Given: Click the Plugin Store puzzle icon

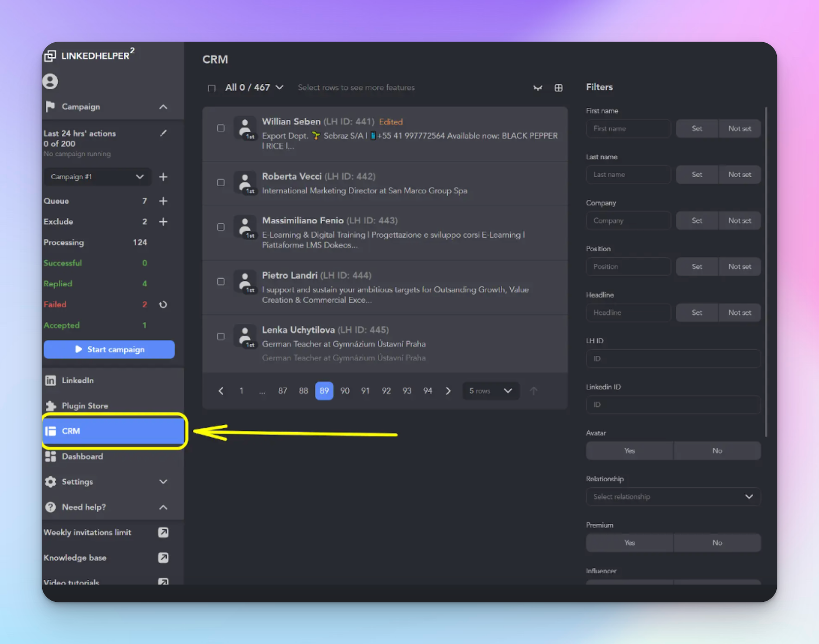Looking at the screenshot, I should coord(51,406).
